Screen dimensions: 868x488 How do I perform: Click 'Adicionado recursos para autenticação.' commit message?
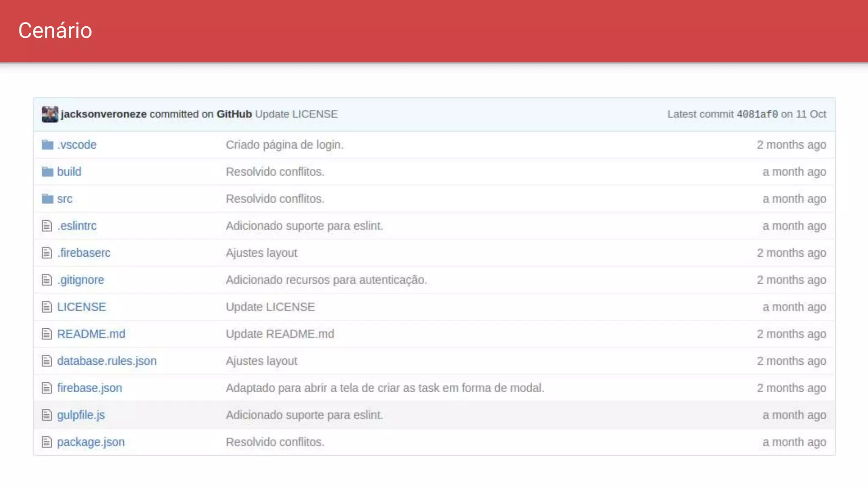tap(326, 280)
